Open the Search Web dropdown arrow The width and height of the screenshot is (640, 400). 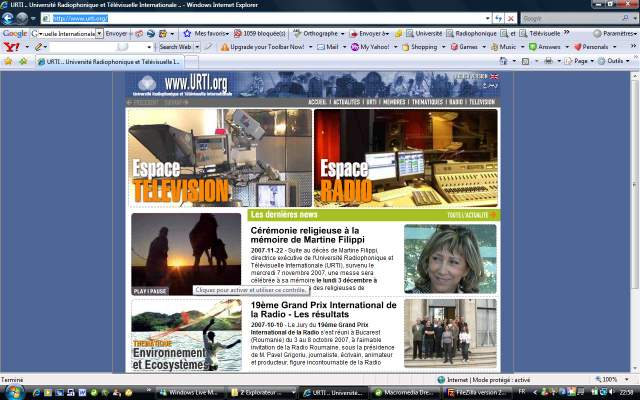pyautogui.click(x=197, y=47)
